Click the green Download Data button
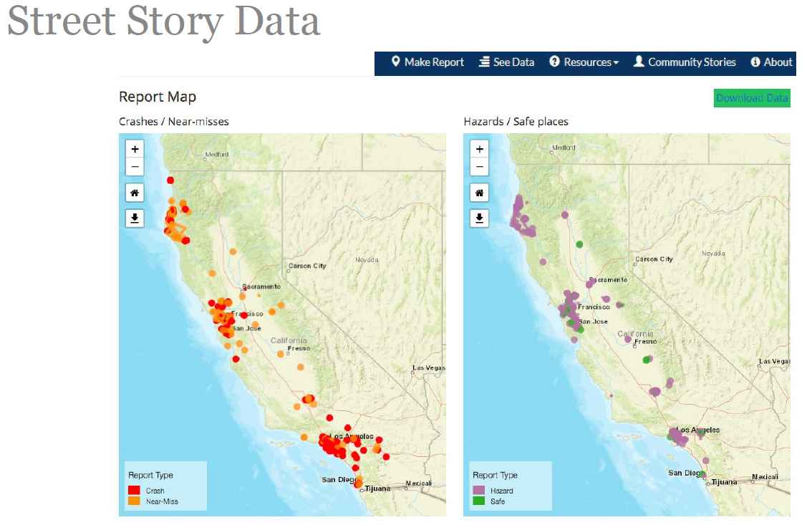This screenshot has height=525, width=812. click(752, 98)
